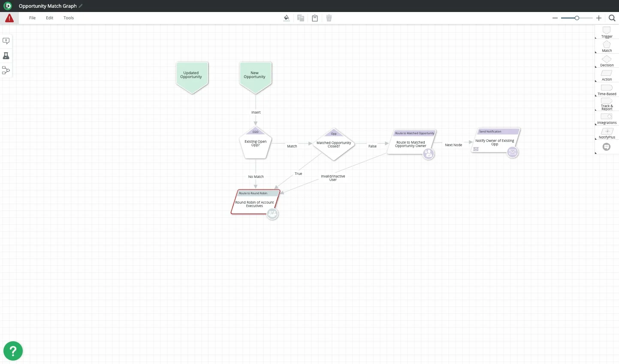Screen dimensions: 619x364
Task: Click the zoom slider handle
Action: click(577, 18)
